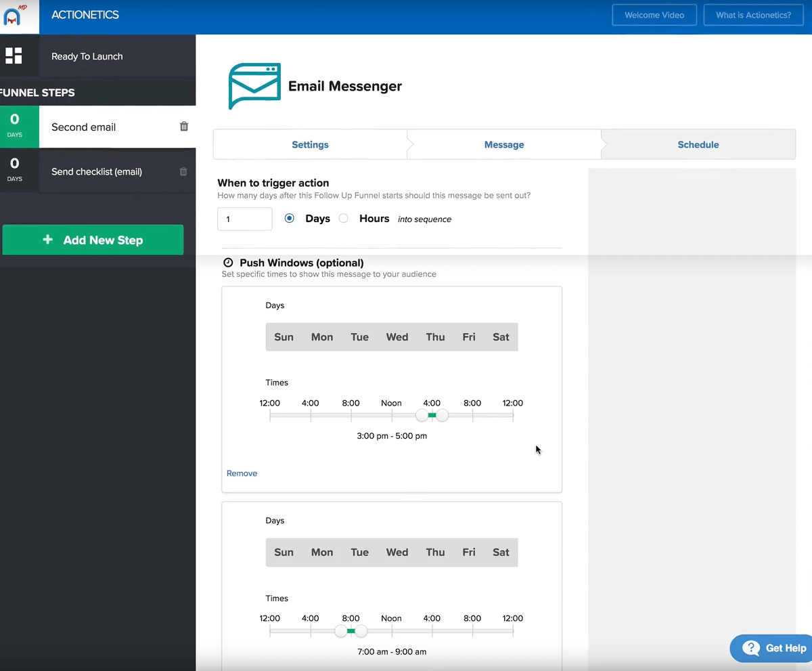
Task: Click the "When to trigger action" heading
Action: pyautogui.click(x=273, y=183)
